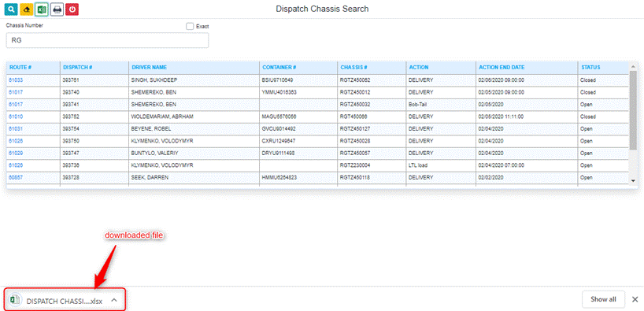Open route 61026 link for dispatch 393750
This screenshot has height=311, width=644.
click(x=16, y=141)
